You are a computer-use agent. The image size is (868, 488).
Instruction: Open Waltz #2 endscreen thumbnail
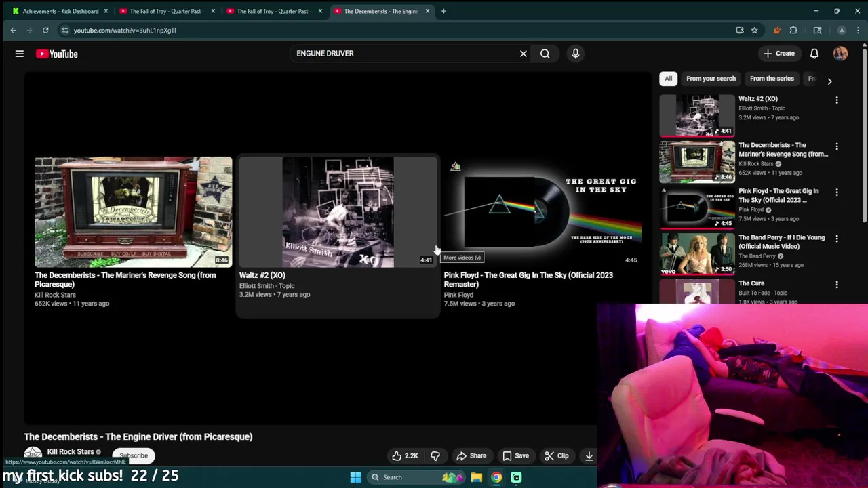338,212
